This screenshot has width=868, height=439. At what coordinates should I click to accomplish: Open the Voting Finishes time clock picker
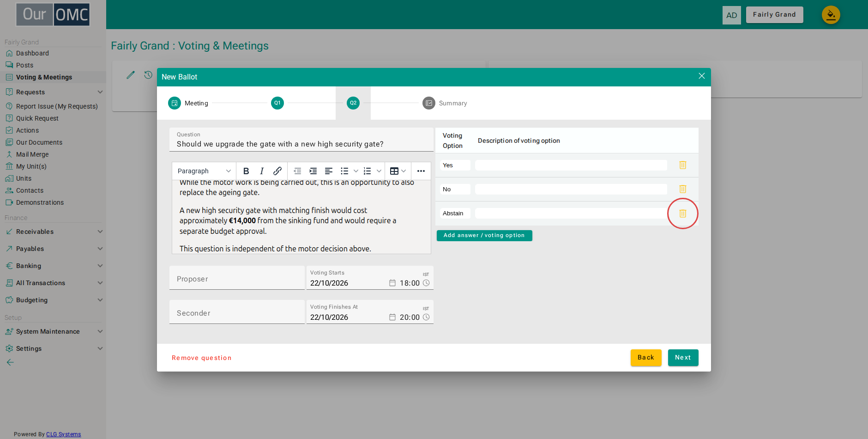point(426,317)
